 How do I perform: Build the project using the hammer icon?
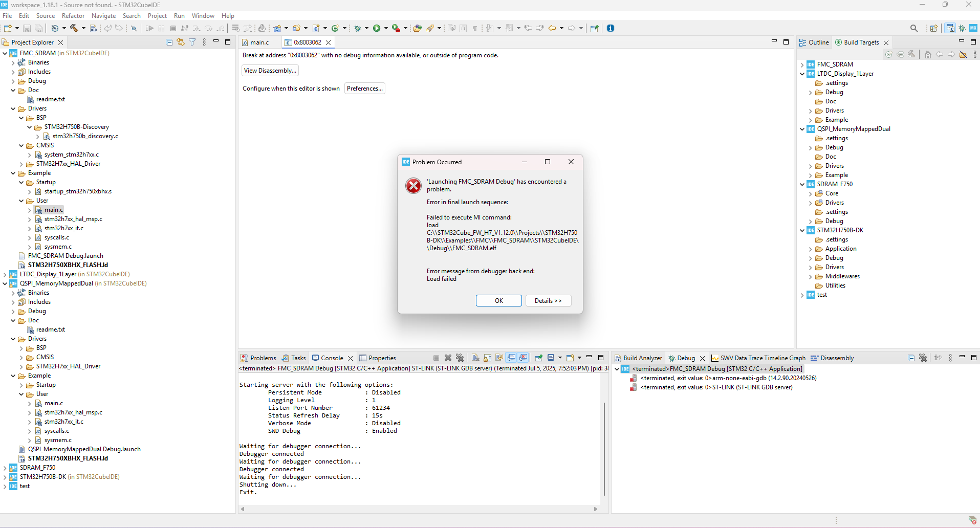pos(74,28)
